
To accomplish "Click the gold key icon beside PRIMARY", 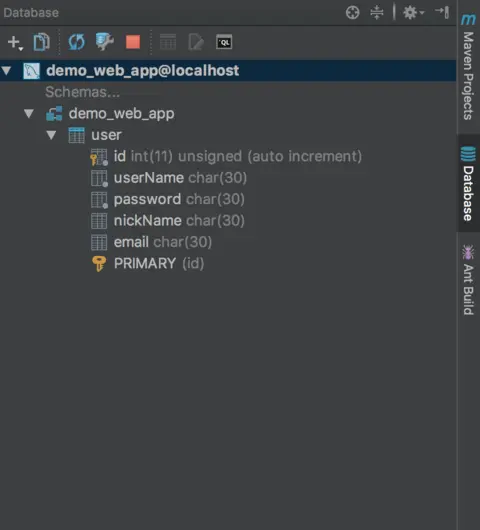I will [99, 264].
